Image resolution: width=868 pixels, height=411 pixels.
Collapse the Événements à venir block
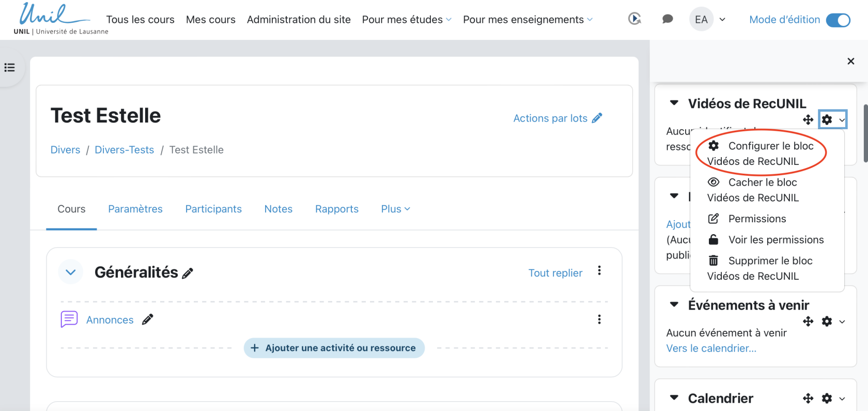point(674,305)
